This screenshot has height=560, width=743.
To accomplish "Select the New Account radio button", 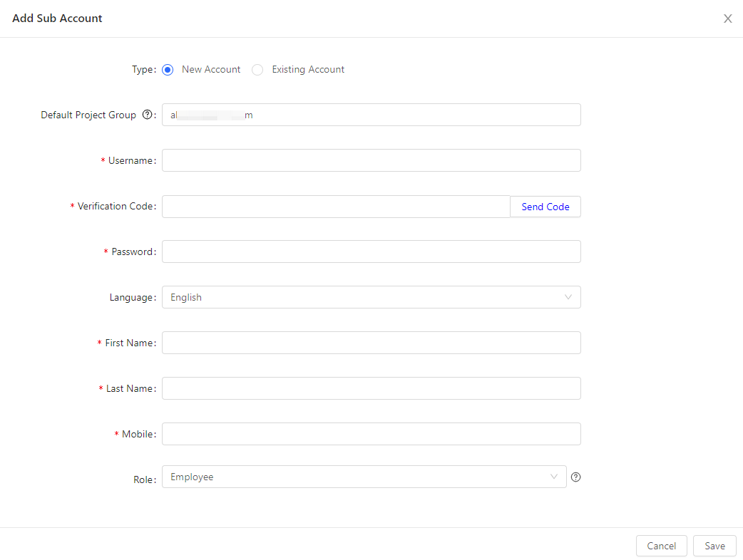I will click(x=168, y=70).
